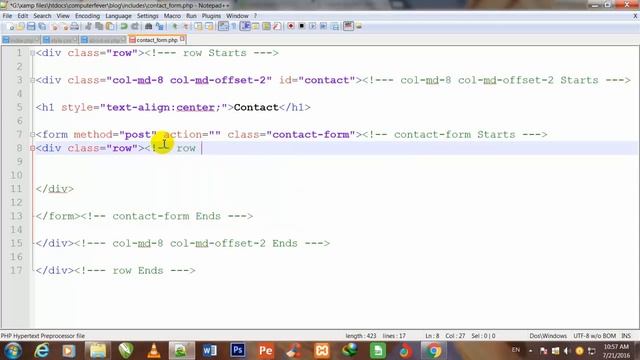Viewport: 640px width, 360px height.
Task: Open the Settings menu
Action: [x=147, y=16]
